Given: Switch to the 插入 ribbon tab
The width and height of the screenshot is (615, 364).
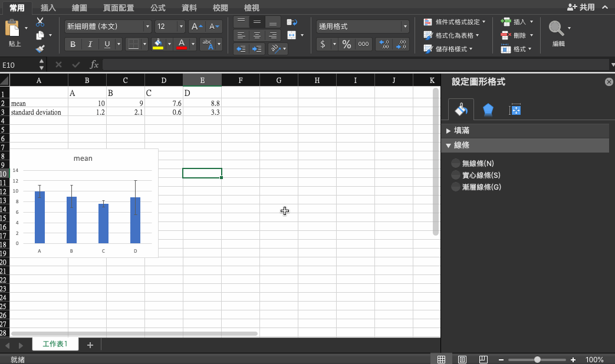Looking at the screenshot, I should click(x=47, y=8).
